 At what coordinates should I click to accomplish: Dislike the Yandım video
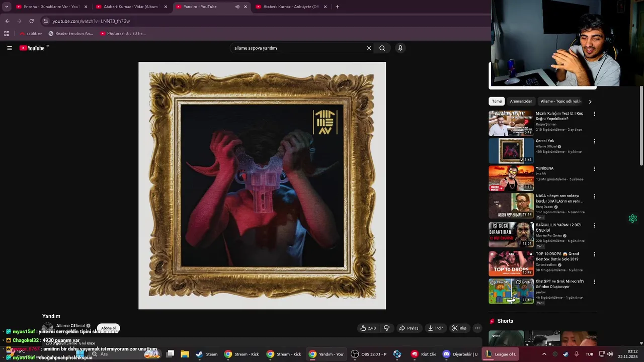[386, 328]
